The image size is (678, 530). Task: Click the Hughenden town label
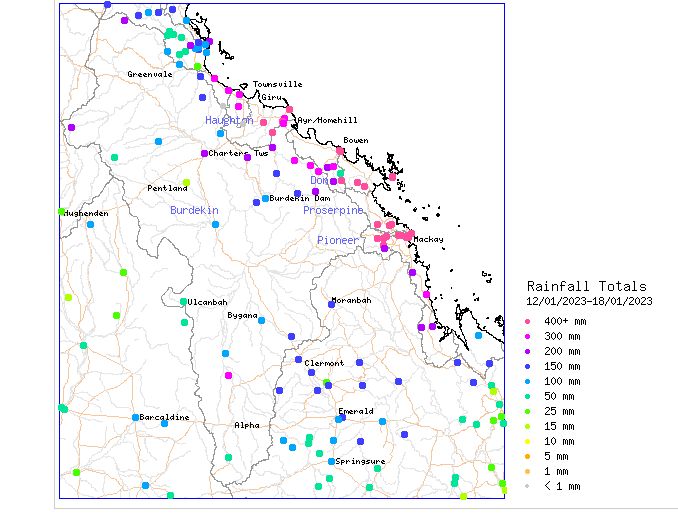pyautogui.click(x=86, y=213)
